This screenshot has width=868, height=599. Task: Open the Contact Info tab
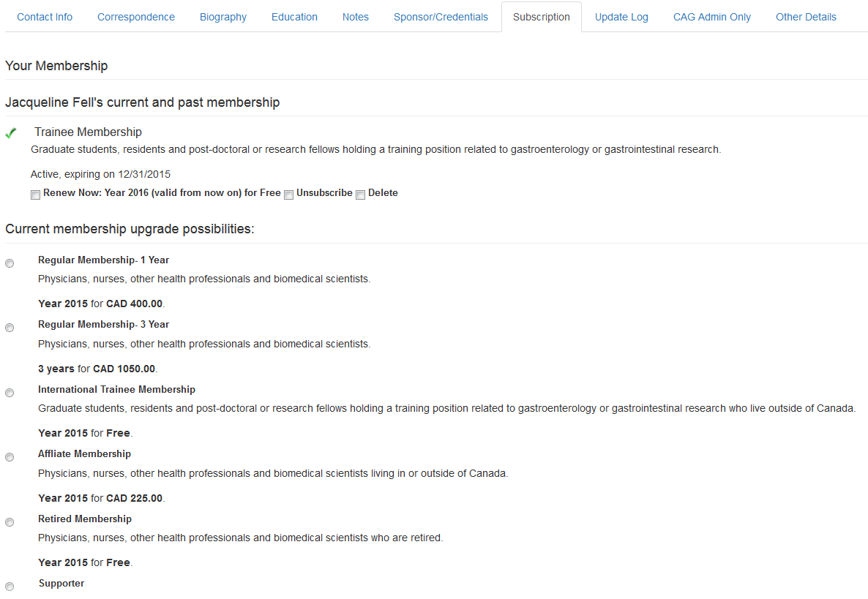(x=45, y=17)
